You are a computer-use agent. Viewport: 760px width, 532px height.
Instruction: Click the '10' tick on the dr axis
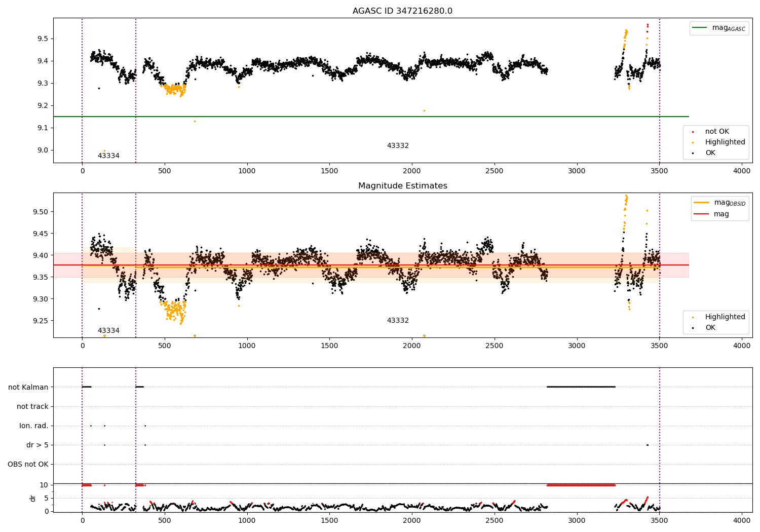44,485
